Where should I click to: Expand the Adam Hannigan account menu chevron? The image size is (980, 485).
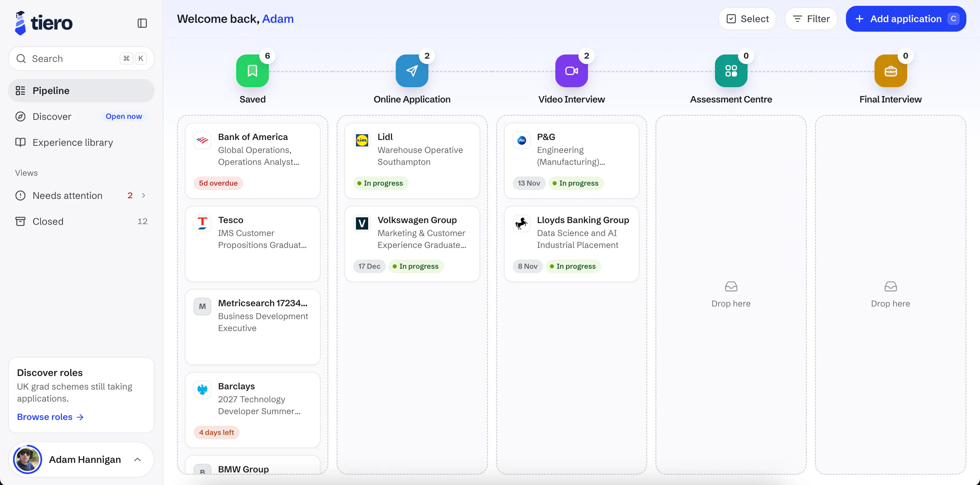[x=138, y=459]
